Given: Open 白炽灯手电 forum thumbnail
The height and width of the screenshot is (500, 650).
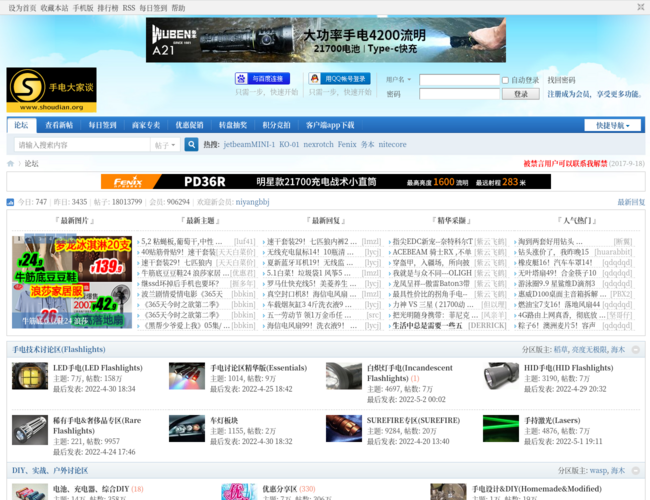Looking at the screenshot, I should click(344, 376).
